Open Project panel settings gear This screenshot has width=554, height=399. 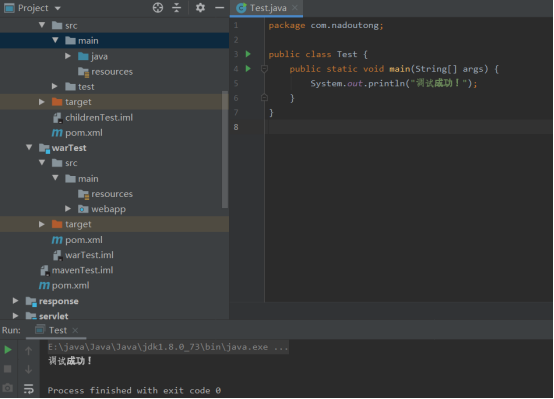(200, 7)
